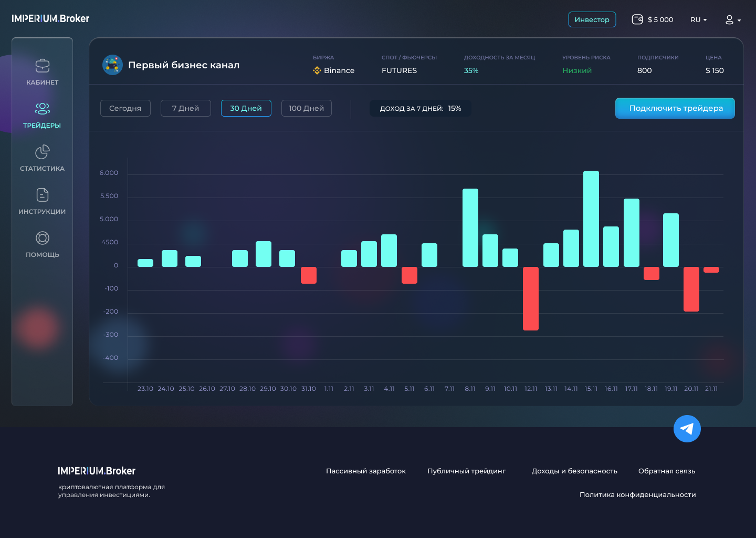This screenshot has height=538, width=756.
Task: Click the red bar for 31.10
Action: click(x=309, y=275)
